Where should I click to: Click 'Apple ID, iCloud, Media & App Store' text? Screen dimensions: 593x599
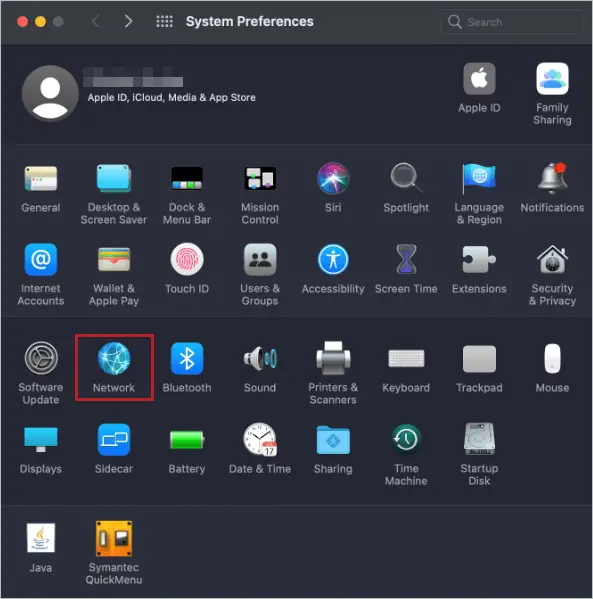coord(172,97)
